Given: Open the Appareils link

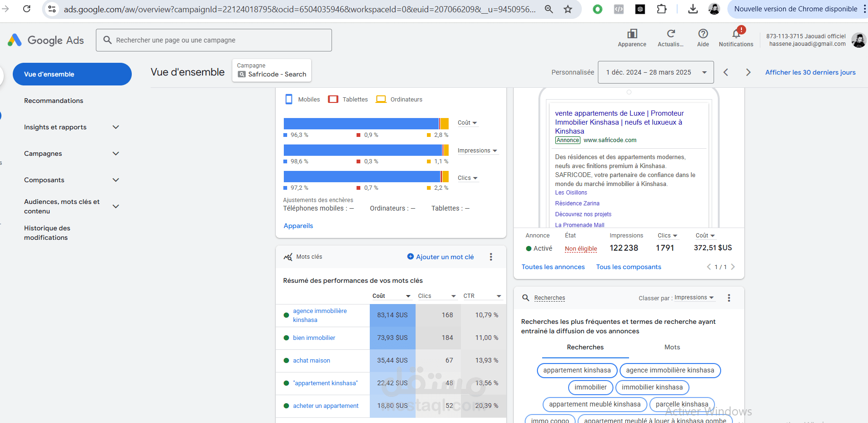Looking at the screenshot, I should (298, 226).
